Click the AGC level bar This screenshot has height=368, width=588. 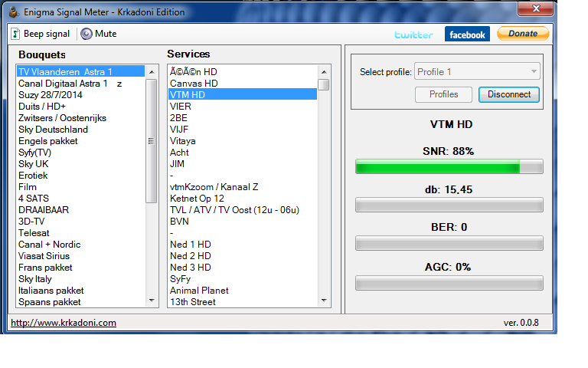[449, 283]
